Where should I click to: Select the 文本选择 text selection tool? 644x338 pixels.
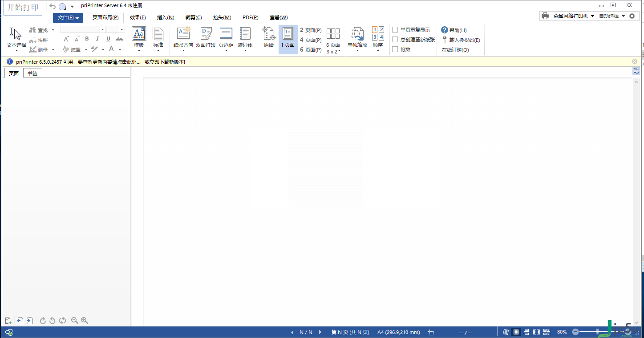pos(16,39)
